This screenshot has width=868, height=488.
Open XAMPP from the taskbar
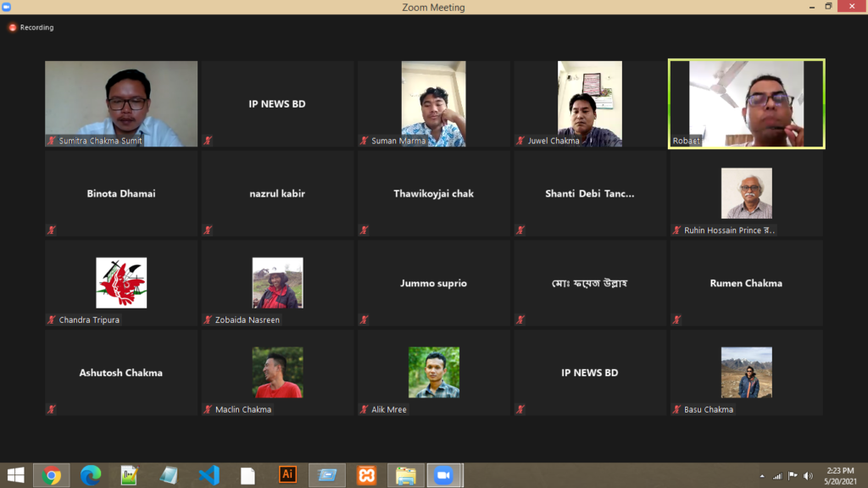366,475
